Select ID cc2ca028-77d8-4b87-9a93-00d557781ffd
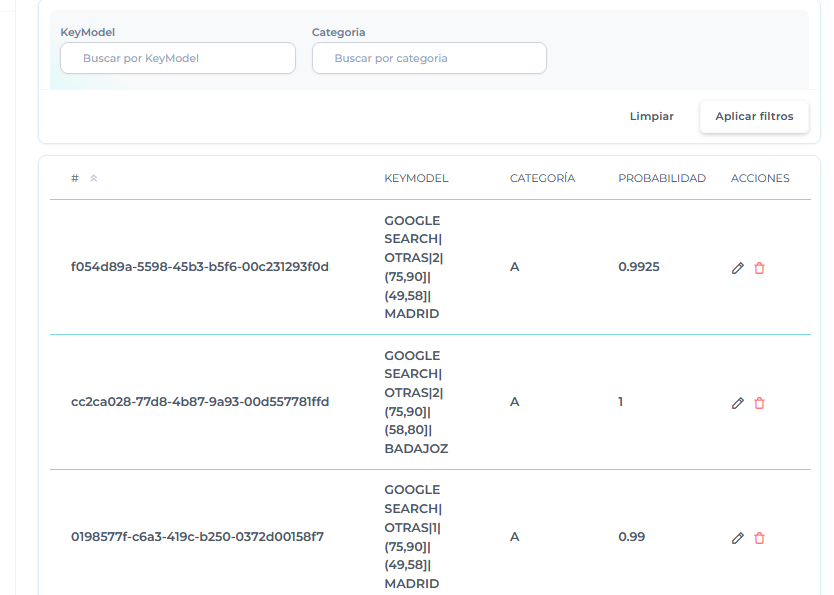Screen dimensions: 834x595 (x=200, y=402)
